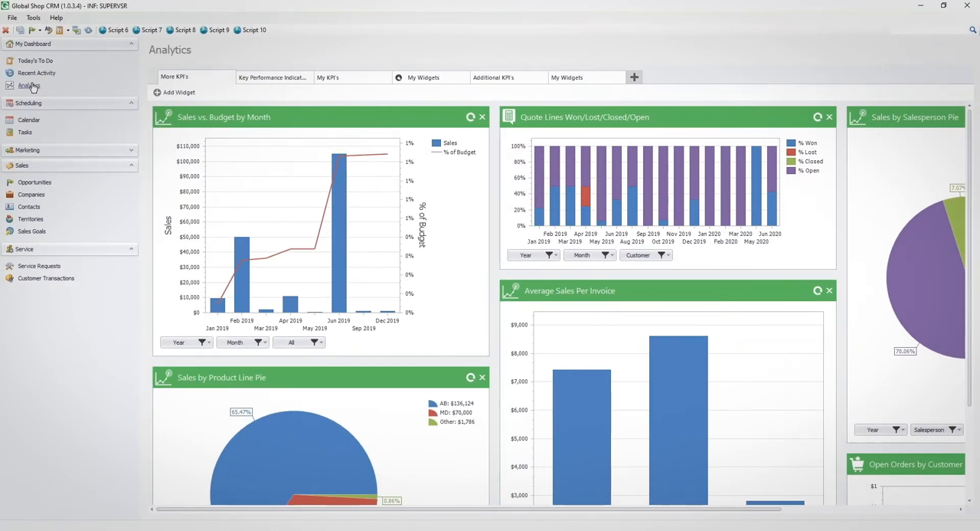Click the purple % Open legend swatch

point(791,171)
